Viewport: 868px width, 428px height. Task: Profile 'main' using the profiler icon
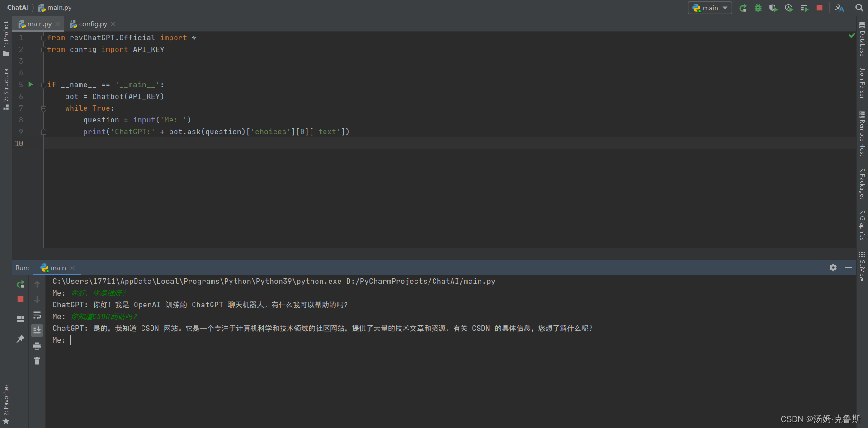click(x=789, y=8)
